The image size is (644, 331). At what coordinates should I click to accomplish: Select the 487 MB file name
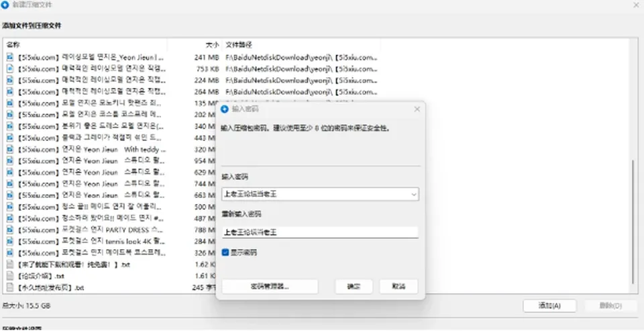[92, 218]
